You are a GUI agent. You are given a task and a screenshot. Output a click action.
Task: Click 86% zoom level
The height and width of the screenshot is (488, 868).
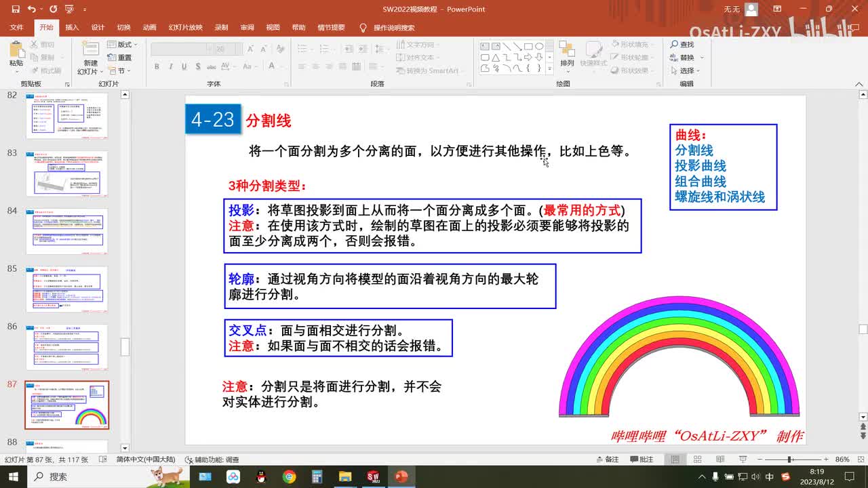coord(842,460)
